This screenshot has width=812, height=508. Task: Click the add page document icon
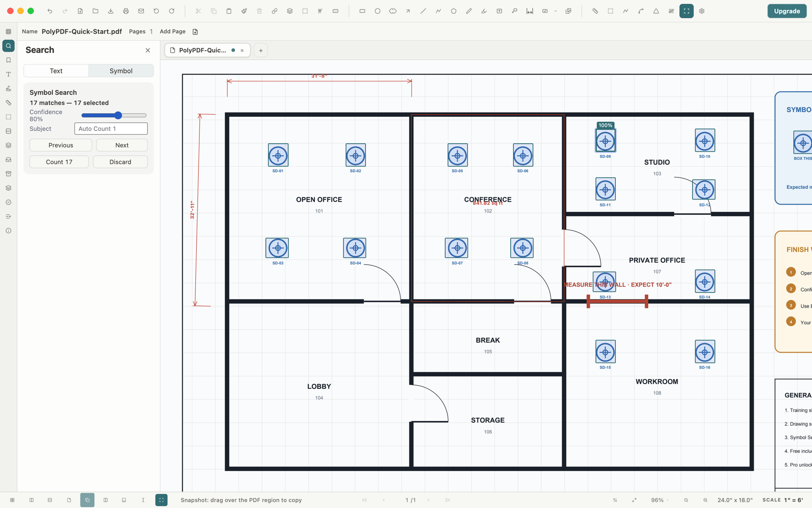(195, 32)
